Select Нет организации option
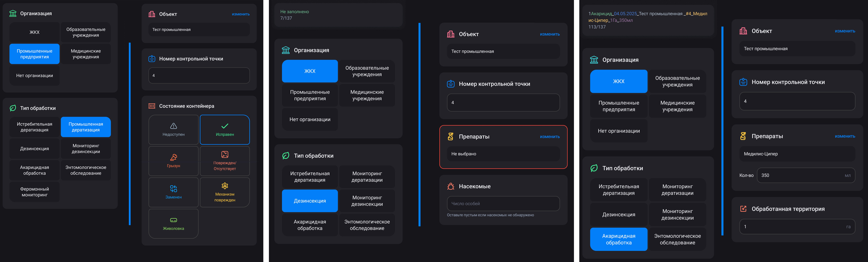Screen dimensions: 868x262 coord(310,119)
